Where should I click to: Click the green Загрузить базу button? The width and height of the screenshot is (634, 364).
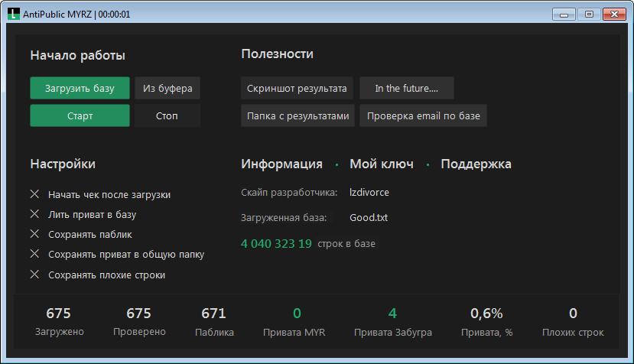tap(80, 89)
